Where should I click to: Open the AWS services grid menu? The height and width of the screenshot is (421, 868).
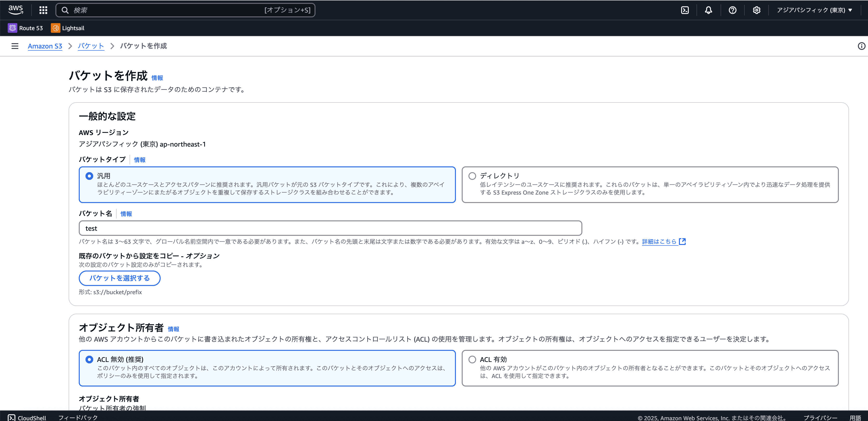point(43,10)
